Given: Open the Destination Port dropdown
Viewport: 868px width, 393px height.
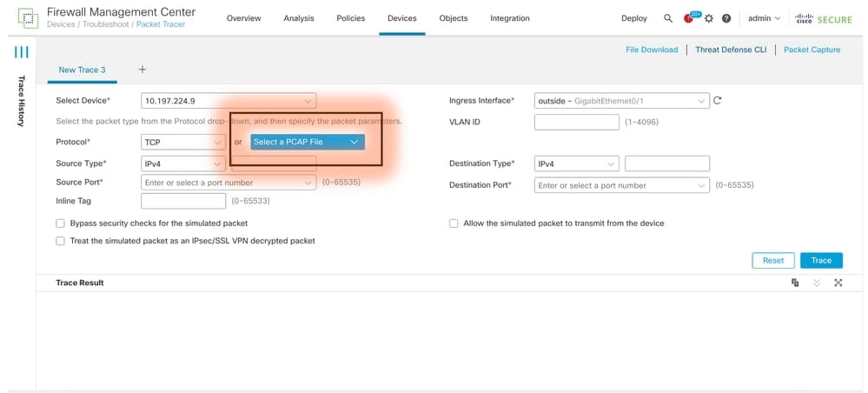Looking at the screenshot, I should (x=621, y=185).
